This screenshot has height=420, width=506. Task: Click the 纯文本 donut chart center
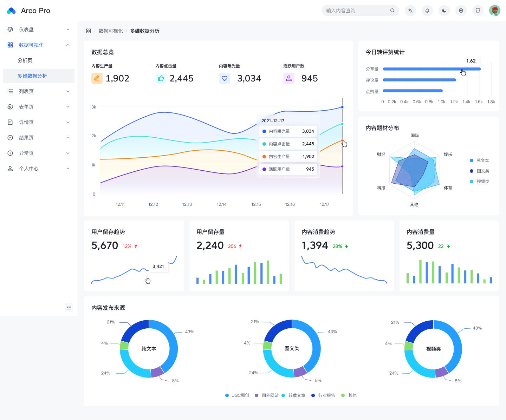pos(149,349)
